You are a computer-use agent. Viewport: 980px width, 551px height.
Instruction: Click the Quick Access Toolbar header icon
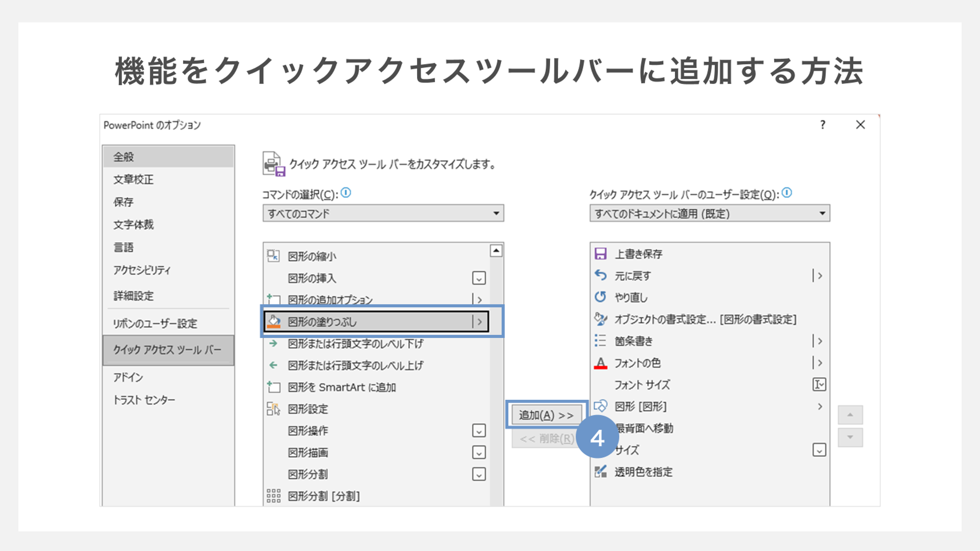[274, 164]
